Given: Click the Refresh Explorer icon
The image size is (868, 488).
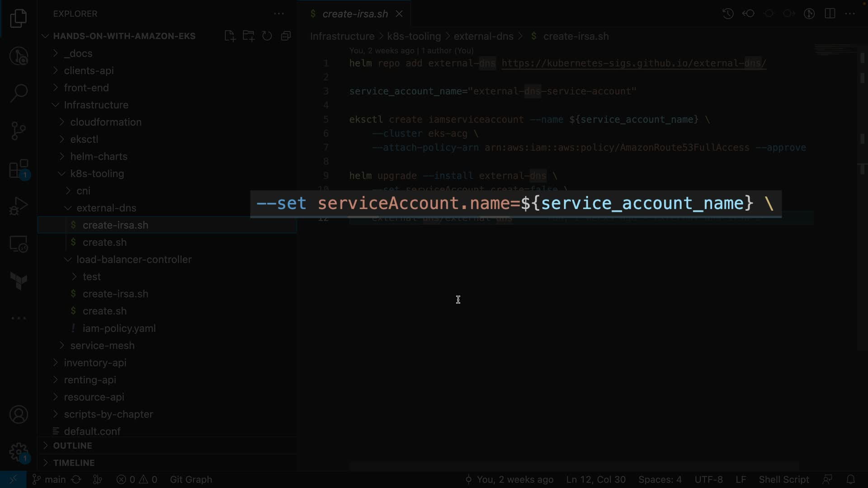Looking at the screenshot, I should (x=267, y=36).
